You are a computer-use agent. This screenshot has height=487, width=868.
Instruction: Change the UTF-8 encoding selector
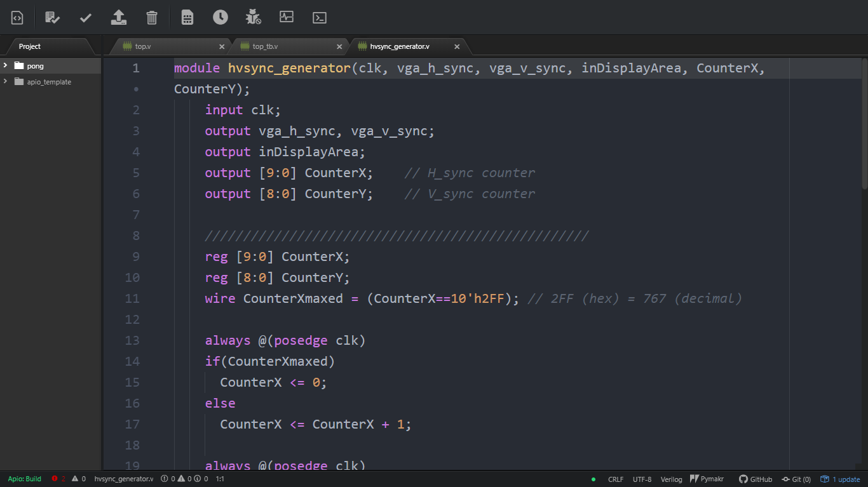[x=642, y=479]
